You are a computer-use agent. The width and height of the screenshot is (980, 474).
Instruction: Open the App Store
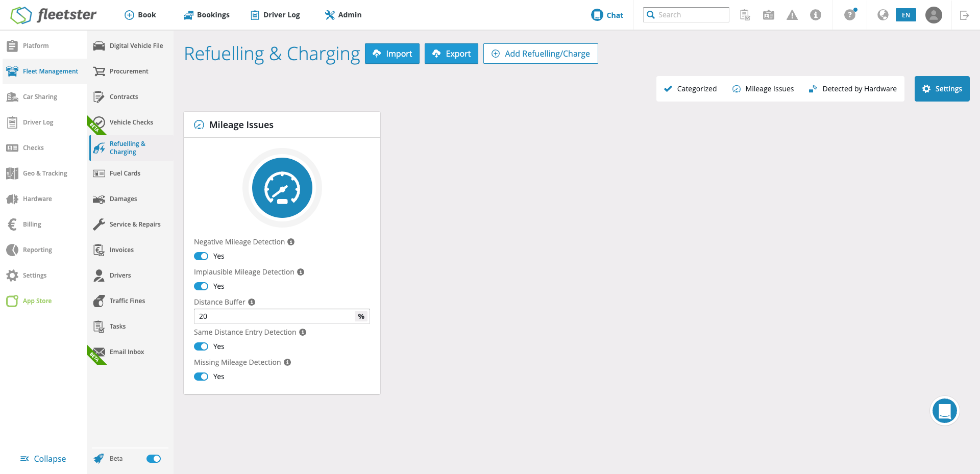pos(43,301)
